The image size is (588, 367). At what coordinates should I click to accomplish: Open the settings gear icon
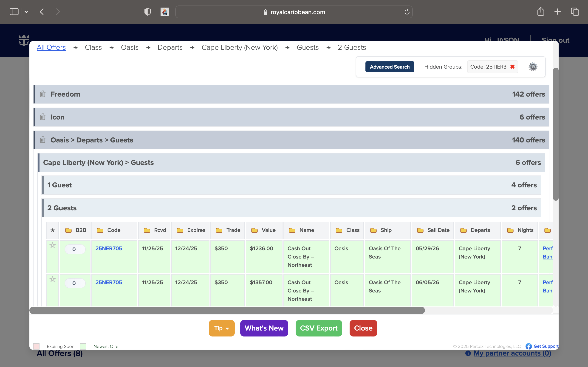tap(533, 67)
